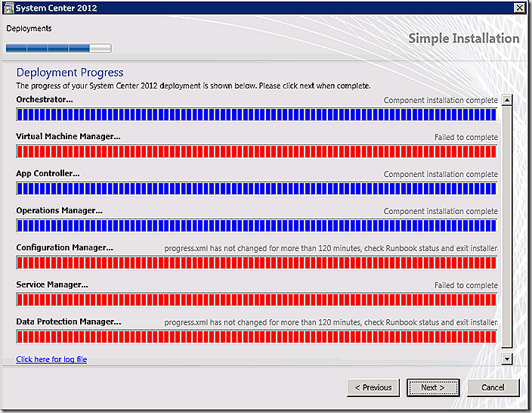Click the Virtual Machine Manager red progress bar
Viewport: 532px width, 413px height.
point(256,151)
